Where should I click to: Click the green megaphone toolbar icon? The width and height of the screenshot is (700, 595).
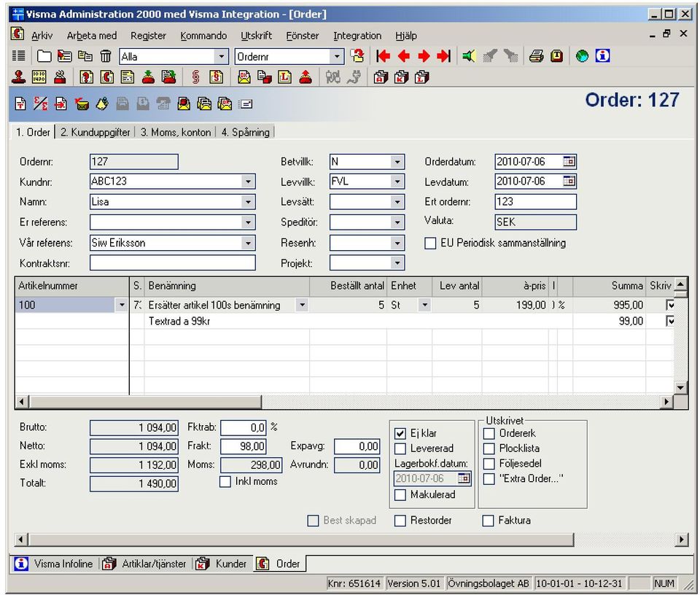469,56
